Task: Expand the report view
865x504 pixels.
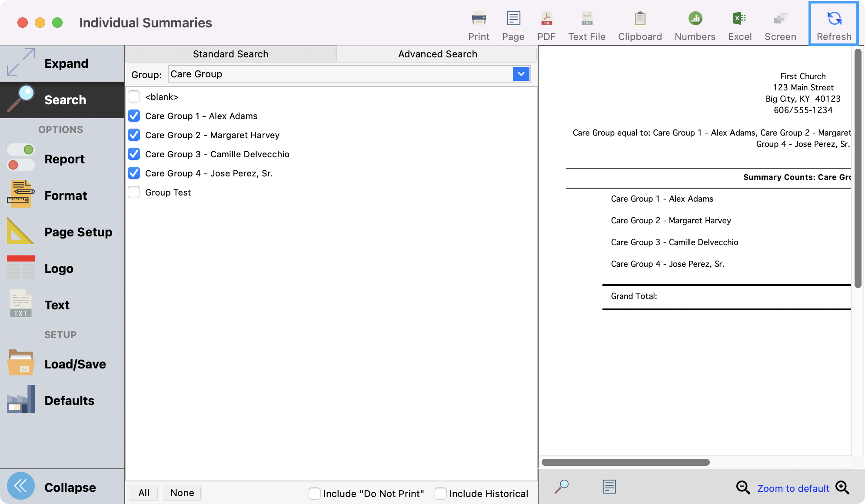Action: pyautogui.click(x=66, y=63)
